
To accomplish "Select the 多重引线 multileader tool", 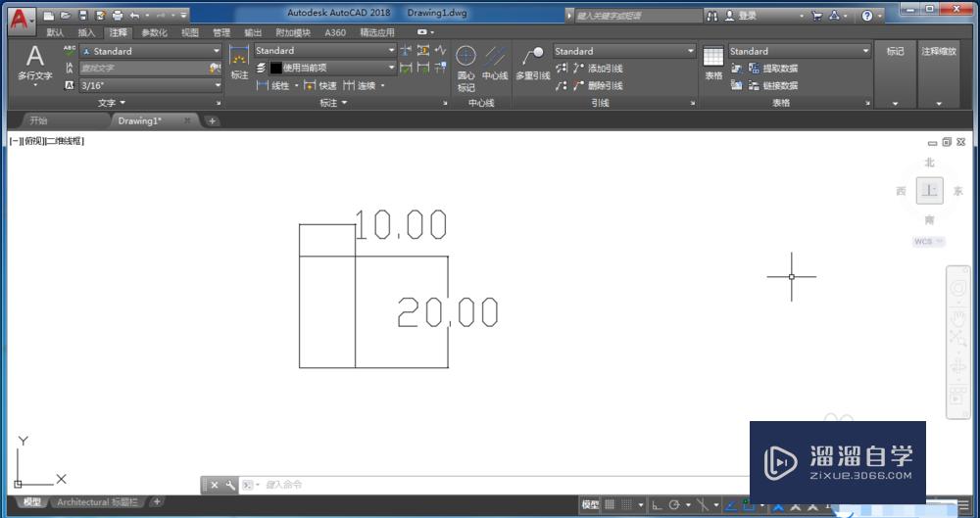I will coord(532,63).
